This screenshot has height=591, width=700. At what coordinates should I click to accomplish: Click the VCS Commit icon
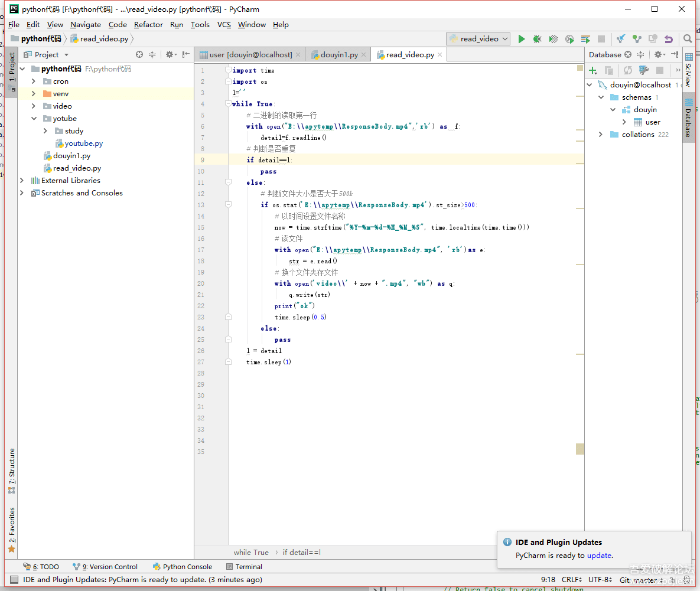pos(637,39)
